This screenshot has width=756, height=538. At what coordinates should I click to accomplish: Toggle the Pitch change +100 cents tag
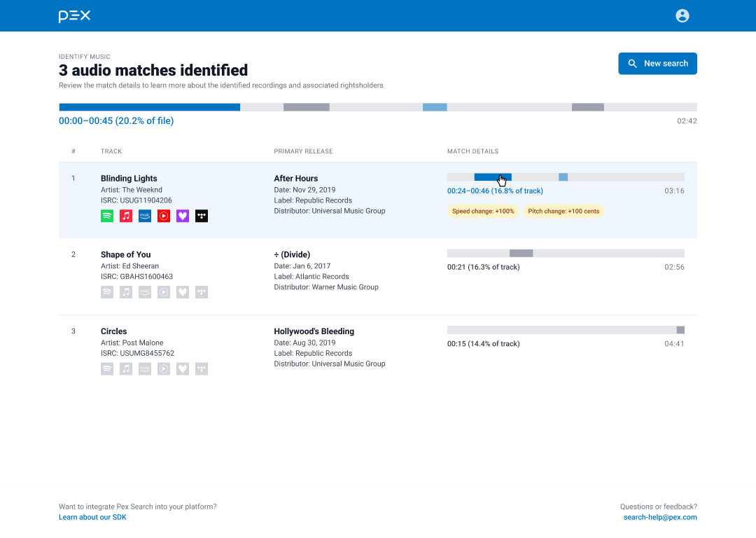(563, 211)
